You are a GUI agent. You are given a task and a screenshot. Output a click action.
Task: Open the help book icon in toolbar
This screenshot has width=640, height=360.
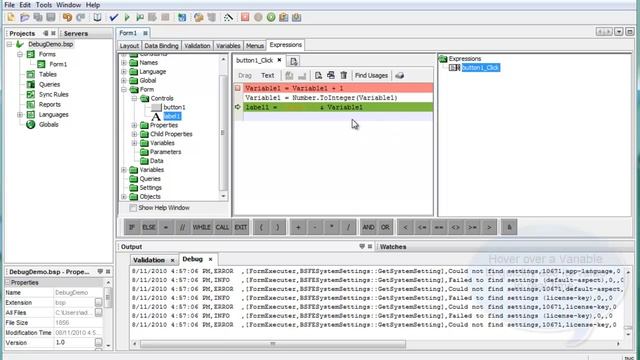97,17
